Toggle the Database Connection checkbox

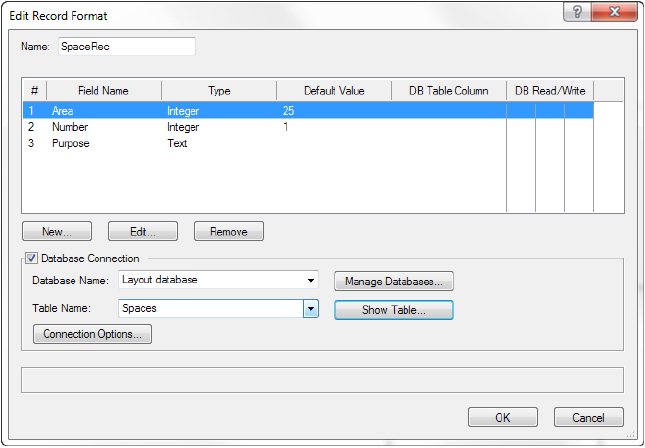[x=31, y=259]
